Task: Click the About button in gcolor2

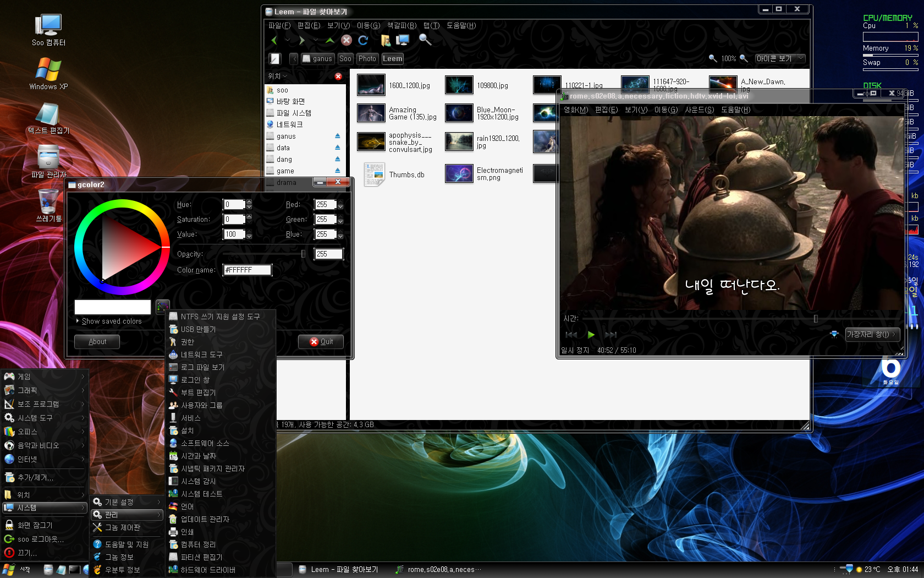Action: coord(97,341)
